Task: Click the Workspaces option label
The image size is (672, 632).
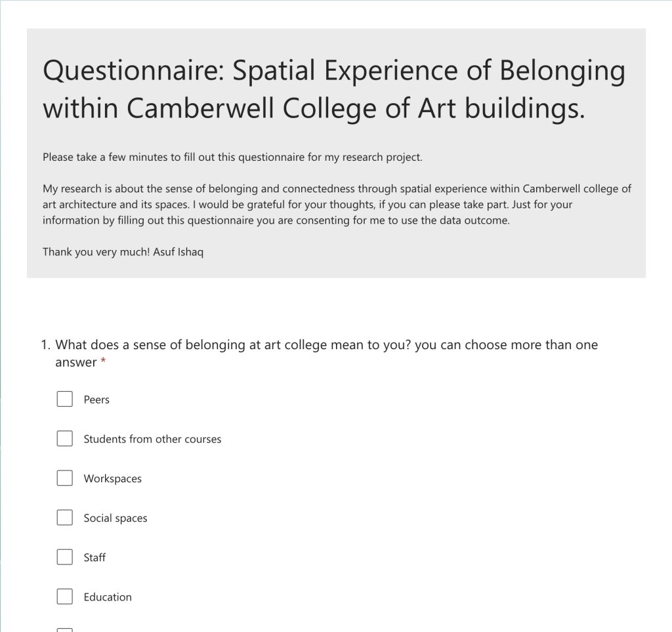Action: 112,478
